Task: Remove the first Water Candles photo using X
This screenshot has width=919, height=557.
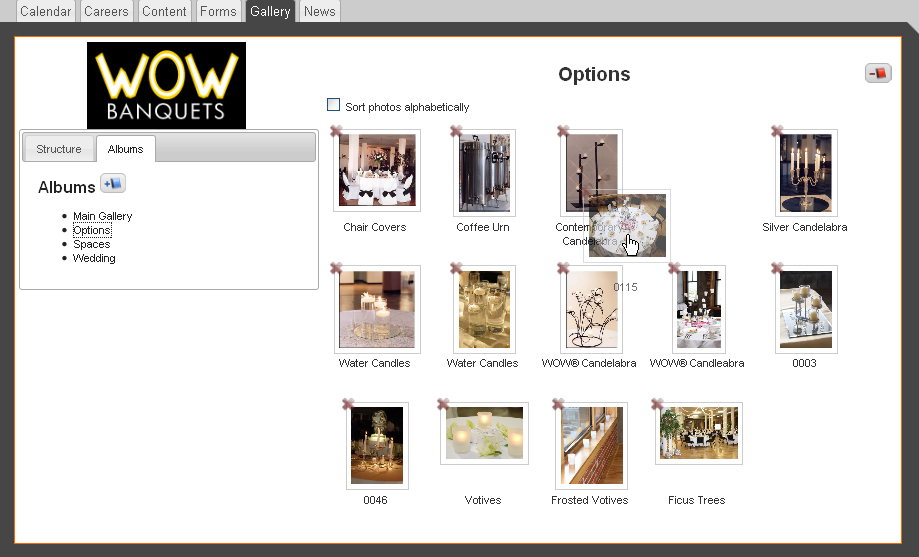Action: (x=336, y=268)
